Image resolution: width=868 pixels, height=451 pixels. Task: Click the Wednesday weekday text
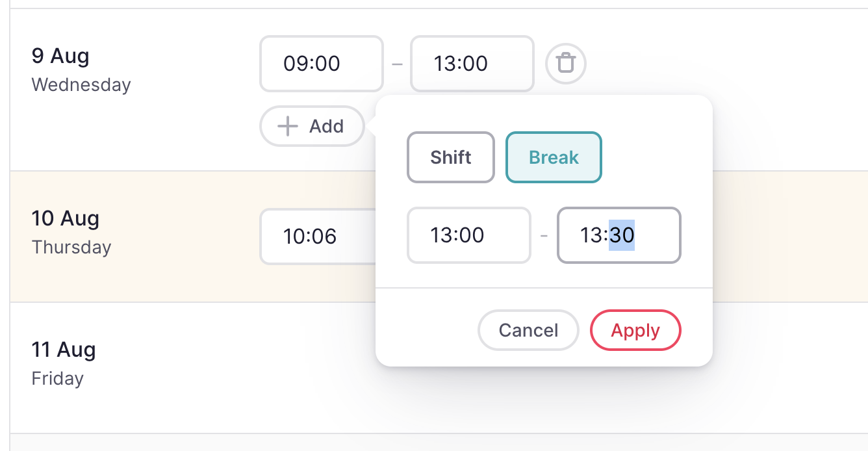[81, 85]
